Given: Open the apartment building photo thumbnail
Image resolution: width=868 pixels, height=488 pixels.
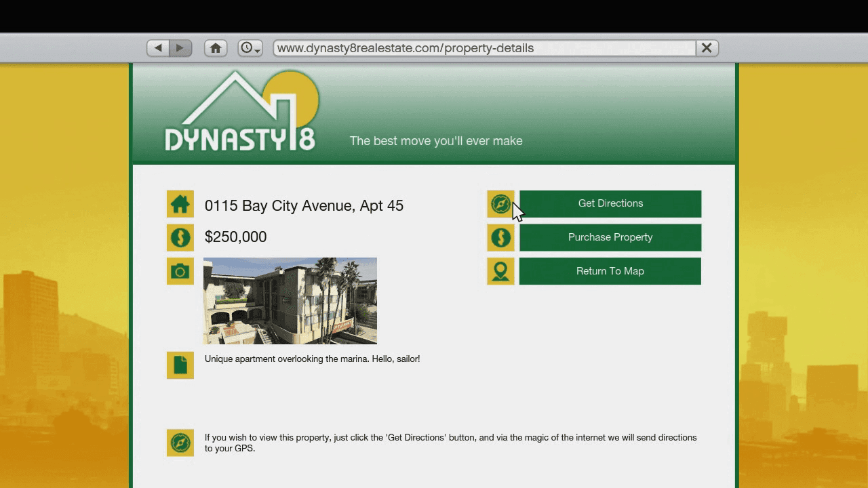Looking at the screenshot, I should point(290,301).
